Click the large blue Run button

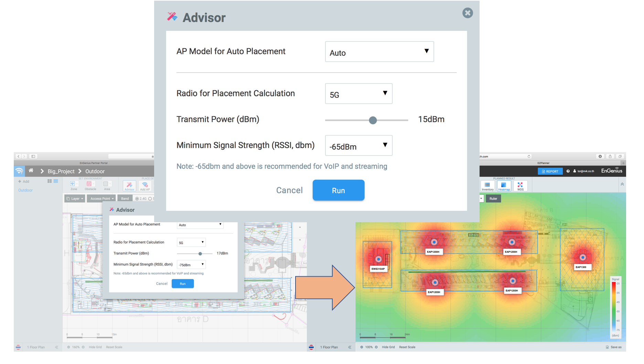(339, 190)
